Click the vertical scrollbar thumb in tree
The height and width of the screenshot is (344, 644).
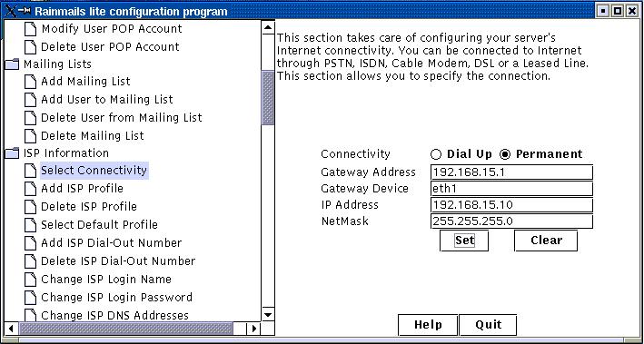point(268,98)
